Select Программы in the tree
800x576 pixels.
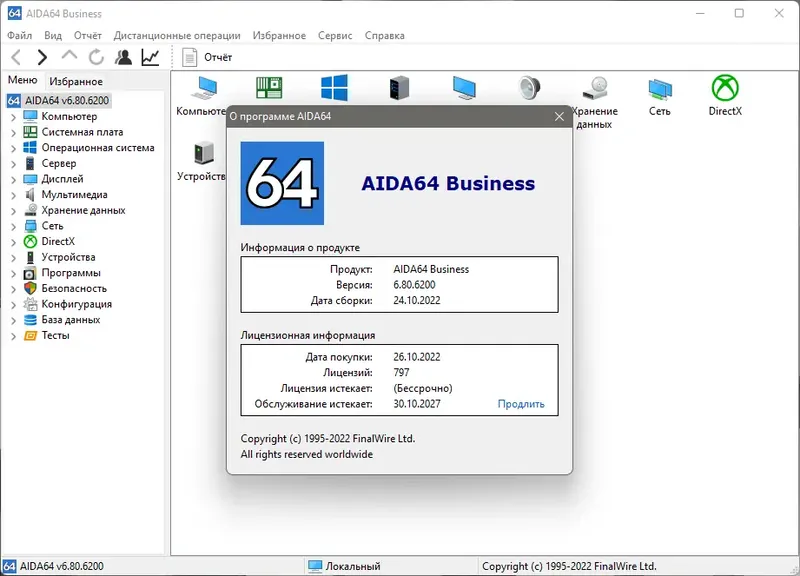[71, 273]
